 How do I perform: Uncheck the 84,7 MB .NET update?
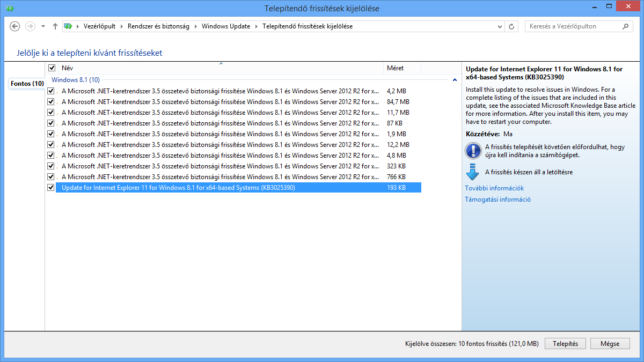(51, 102)
